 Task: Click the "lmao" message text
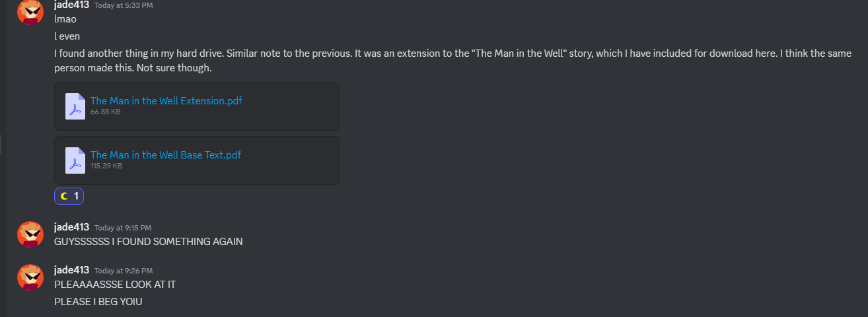[65, 19]
